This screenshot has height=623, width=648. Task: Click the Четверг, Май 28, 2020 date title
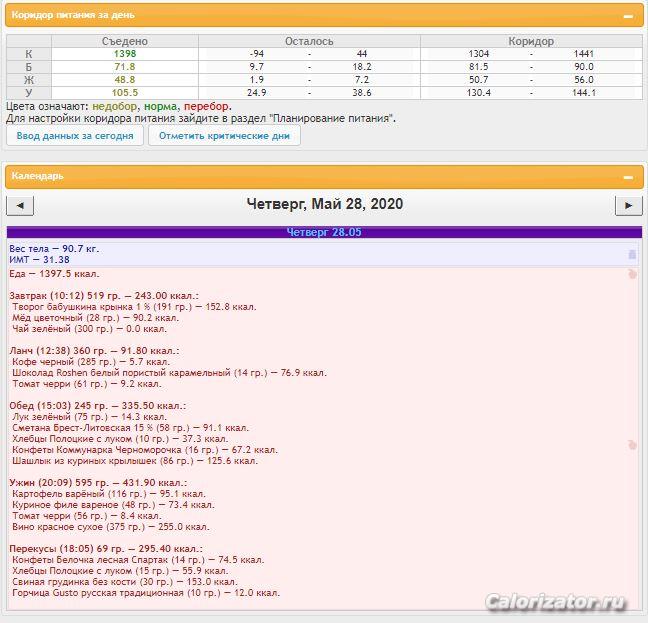(324, 204)
